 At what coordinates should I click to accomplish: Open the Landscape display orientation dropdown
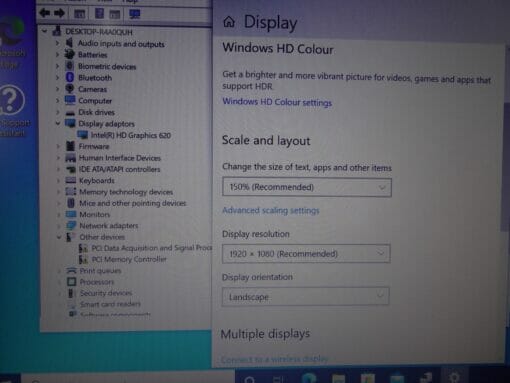pos(305,297)
